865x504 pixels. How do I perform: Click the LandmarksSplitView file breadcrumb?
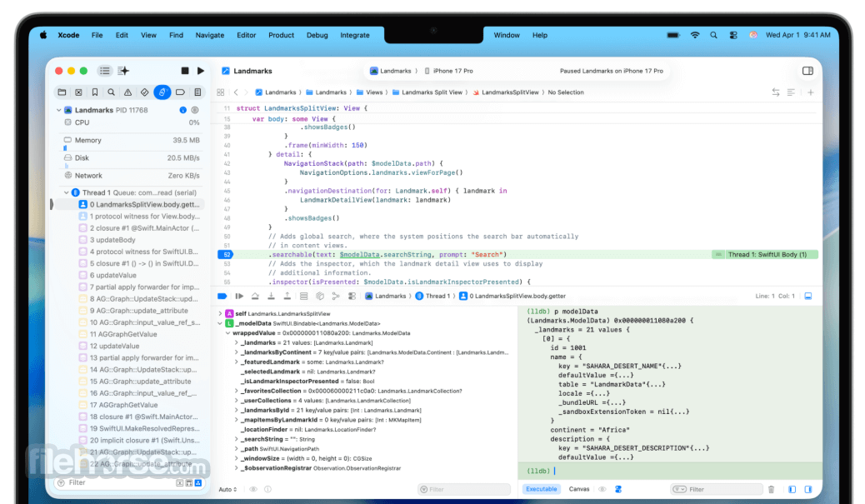point(505,92)
